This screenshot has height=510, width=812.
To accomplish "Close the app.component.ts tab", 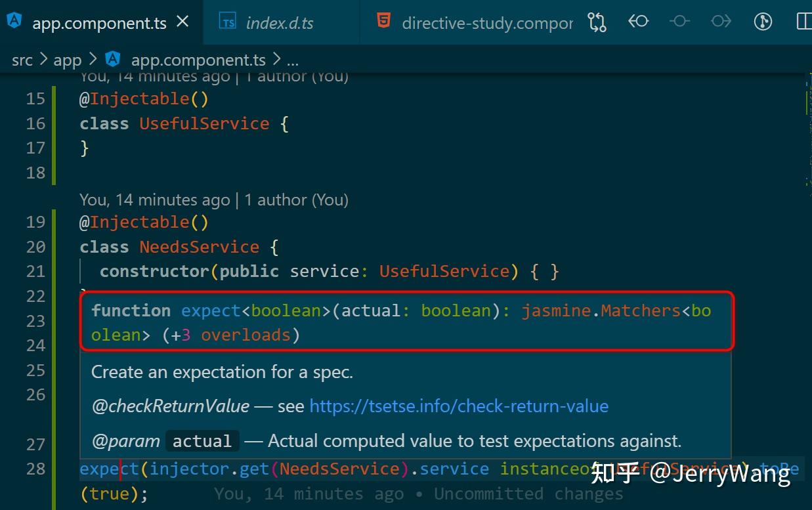I will [x=182, y=22].
